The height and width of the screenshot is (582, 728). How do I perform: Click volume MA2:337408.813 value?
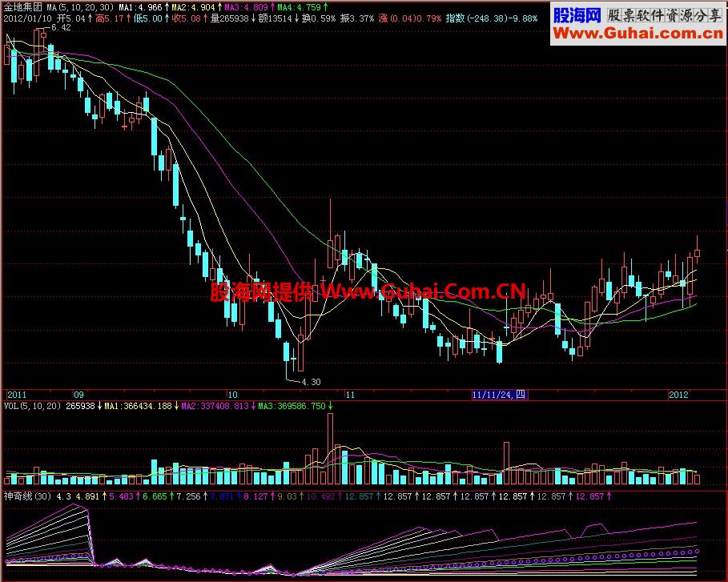point(215,406)
